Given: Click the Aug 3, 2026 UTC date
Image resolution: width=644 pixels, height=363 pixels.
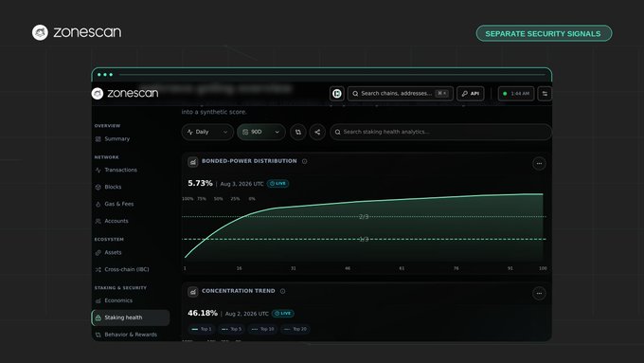Looking at the screenshot, I should click(x=241, y=184).
